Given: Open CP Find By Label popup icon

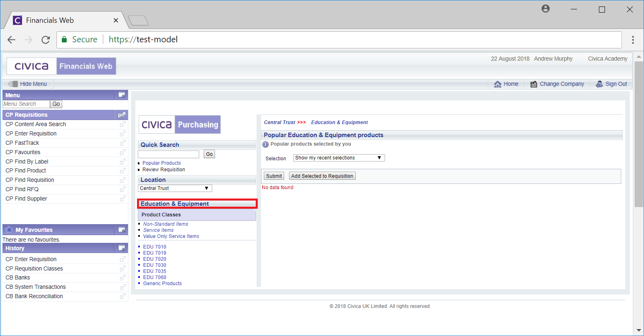Looking at the screenshot, I should click(122, 161).
